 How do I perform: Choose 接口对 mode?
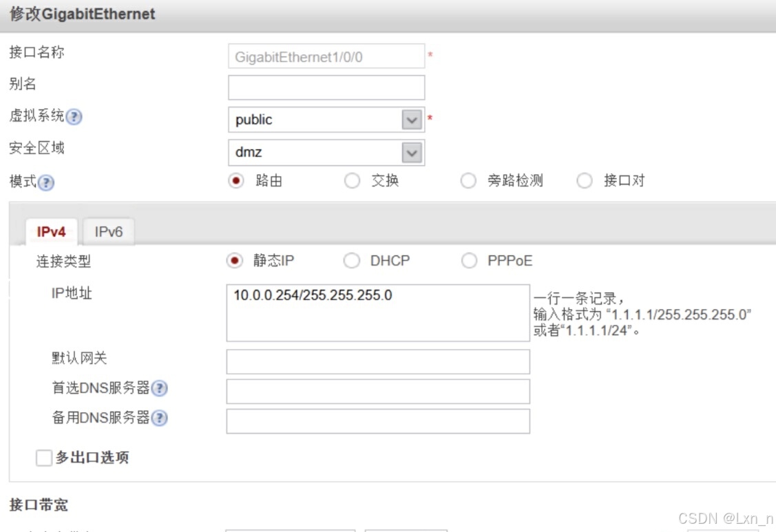585,181
